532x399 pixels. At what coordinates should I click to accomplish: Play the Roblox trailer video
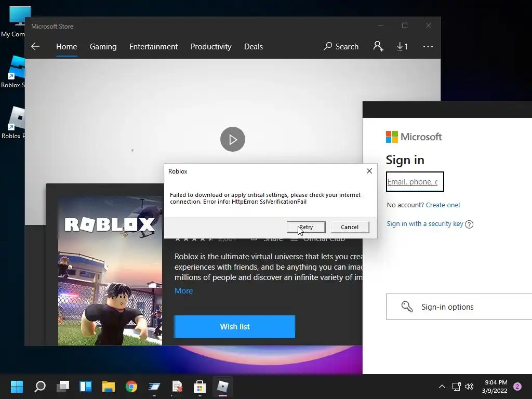pyautogui.click(x=233, y=139)
